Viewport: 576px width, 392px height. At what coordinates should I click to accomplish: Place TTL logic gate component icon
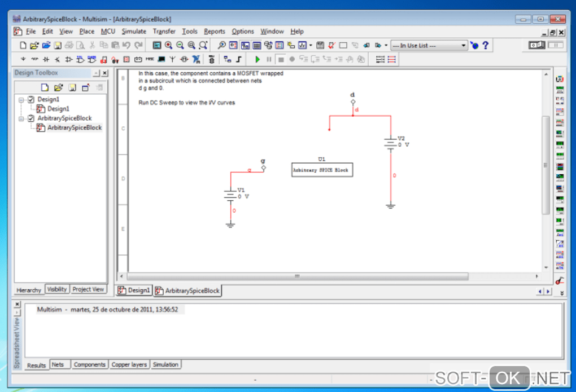pos(80,59)
